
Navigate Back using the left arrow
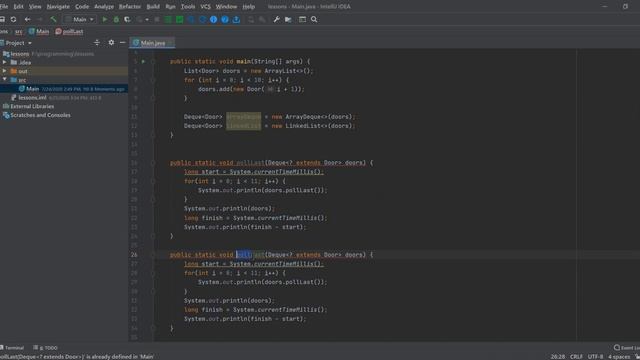click(x=27, y=19)
